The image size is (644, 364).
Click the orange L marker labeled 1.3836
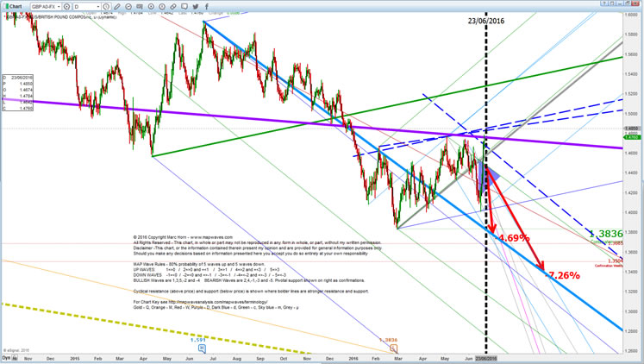point(394,348)
